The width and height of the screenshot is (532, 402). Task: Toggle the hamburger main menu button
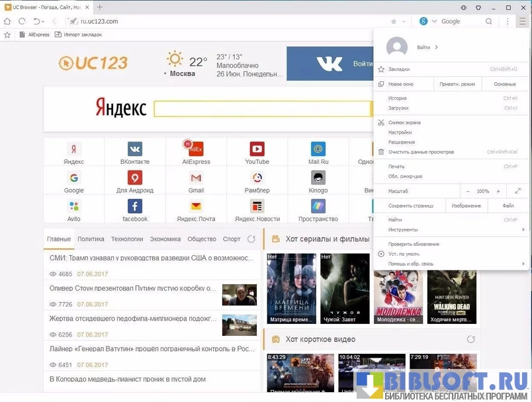pos(521,21)
